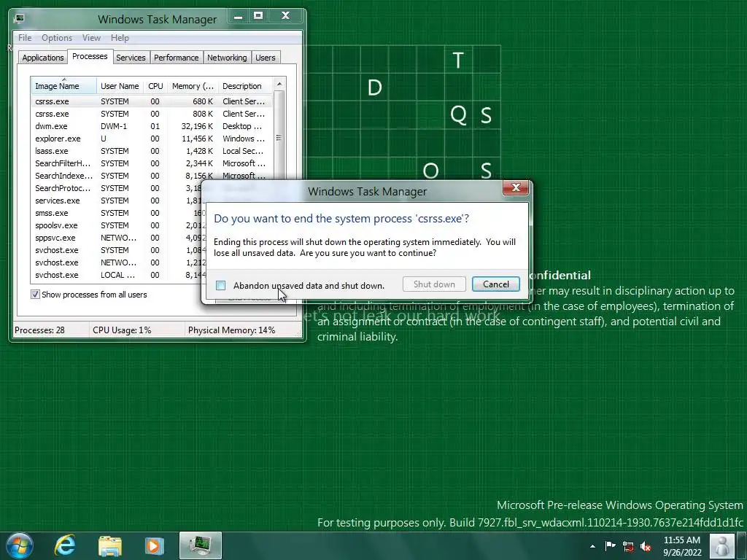Click DWM-1 user name cell

click(114, 126)
